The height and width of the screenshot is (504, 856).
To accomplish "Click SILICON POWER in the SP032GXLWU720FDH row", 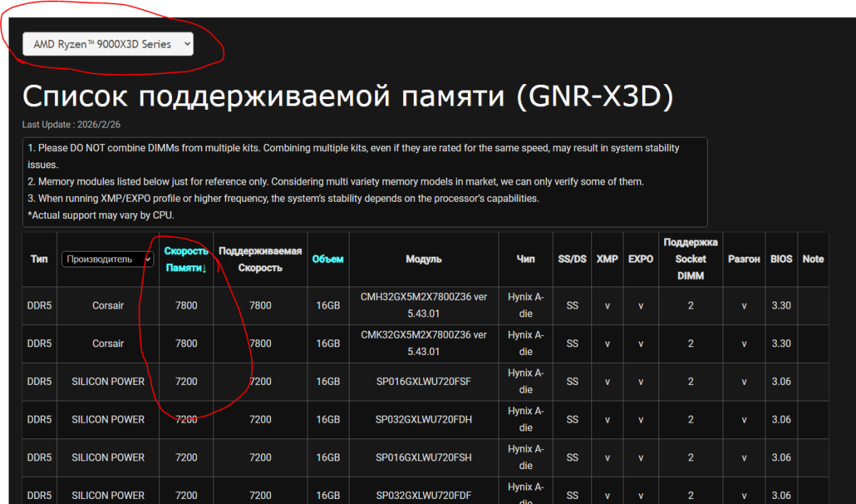I will coord(108,419).
